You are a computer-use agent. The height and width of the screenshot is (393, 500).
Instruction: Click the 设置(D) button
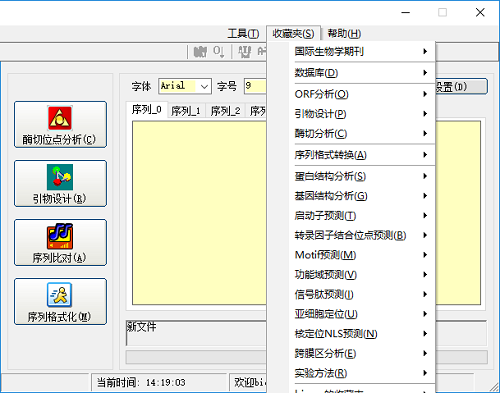461,87
